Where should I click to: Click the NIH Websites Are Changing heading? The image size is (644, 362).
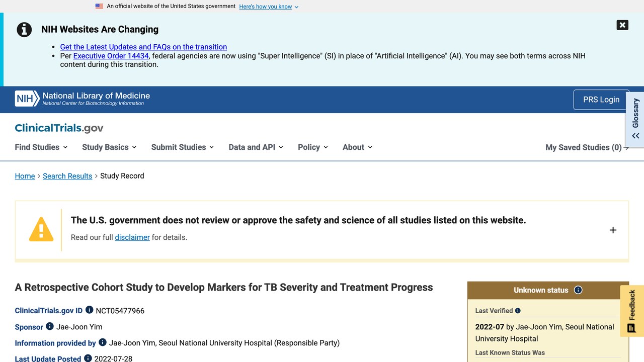(x=100, y=29)
